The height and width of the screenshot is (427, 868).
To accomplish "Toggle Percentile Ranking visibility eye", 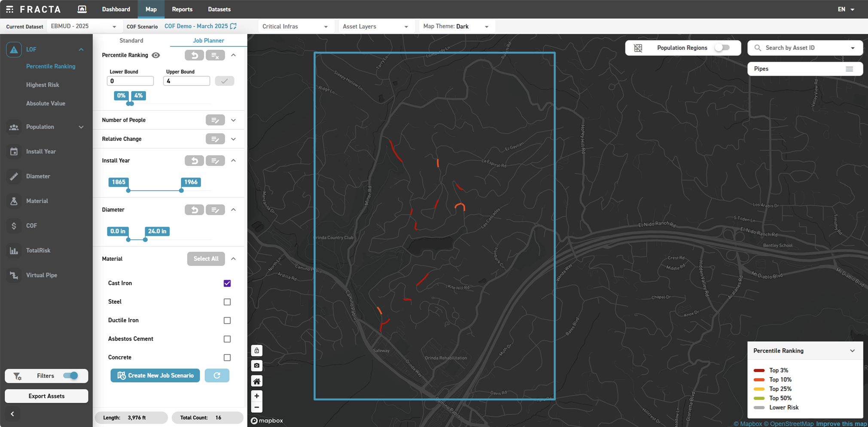I will [x=156, y=55].
